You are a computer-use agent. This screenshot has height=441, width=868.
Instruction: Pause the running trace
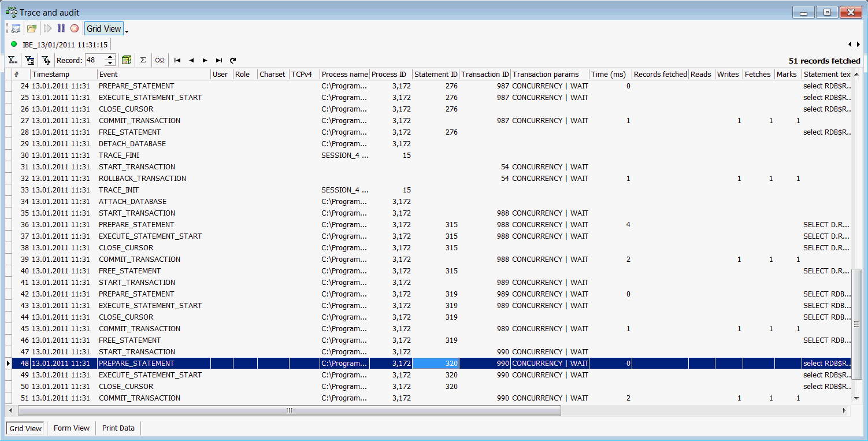[61, 28]
